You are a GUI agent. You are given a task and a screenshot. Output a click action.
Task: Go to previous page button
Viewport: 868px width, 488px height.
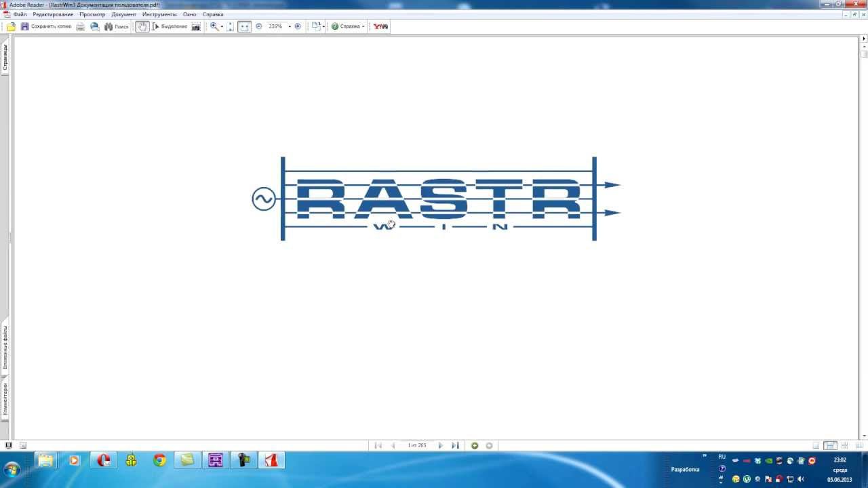393,445
